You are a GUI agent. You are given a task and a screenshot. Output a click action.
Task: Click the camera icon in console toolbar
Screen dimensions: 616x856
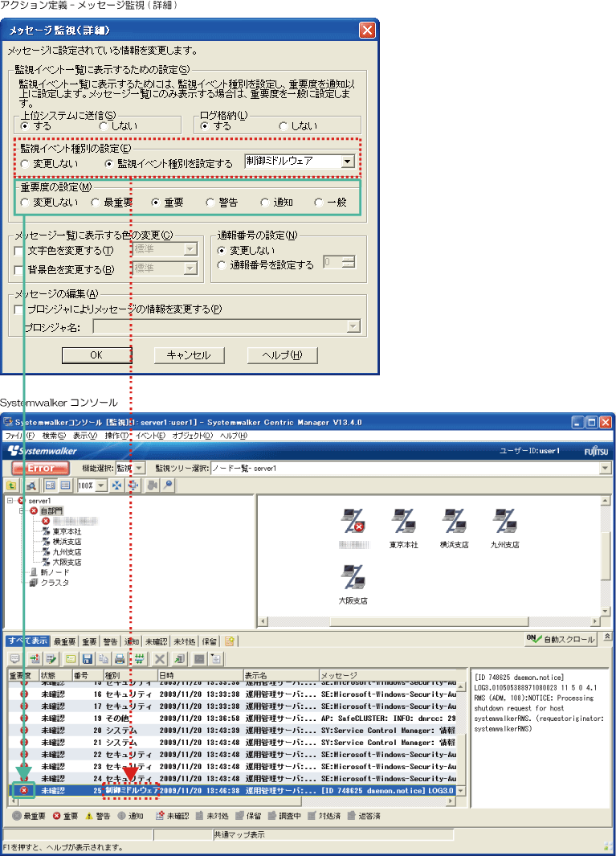153,485
